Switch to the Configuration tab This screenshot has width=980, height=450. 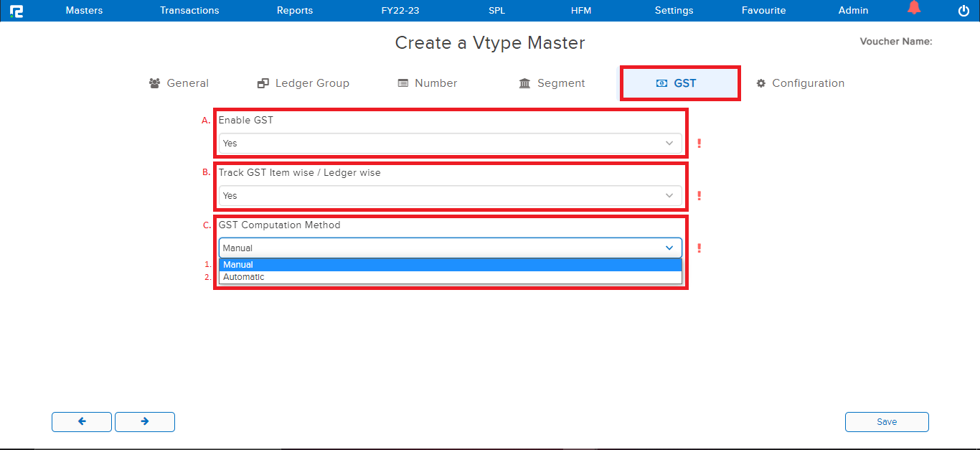(x=800, y=83)
